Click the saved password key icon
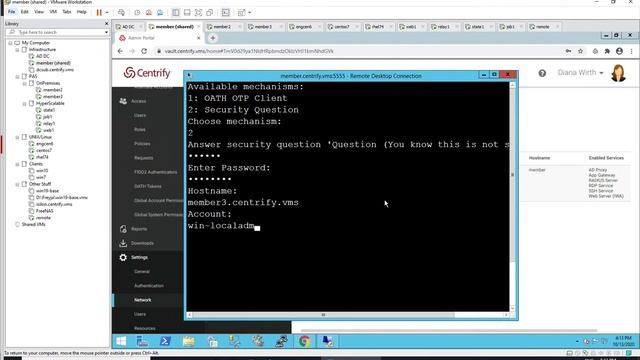The height and width of the screenshot is (360, 640). point(568,51)
